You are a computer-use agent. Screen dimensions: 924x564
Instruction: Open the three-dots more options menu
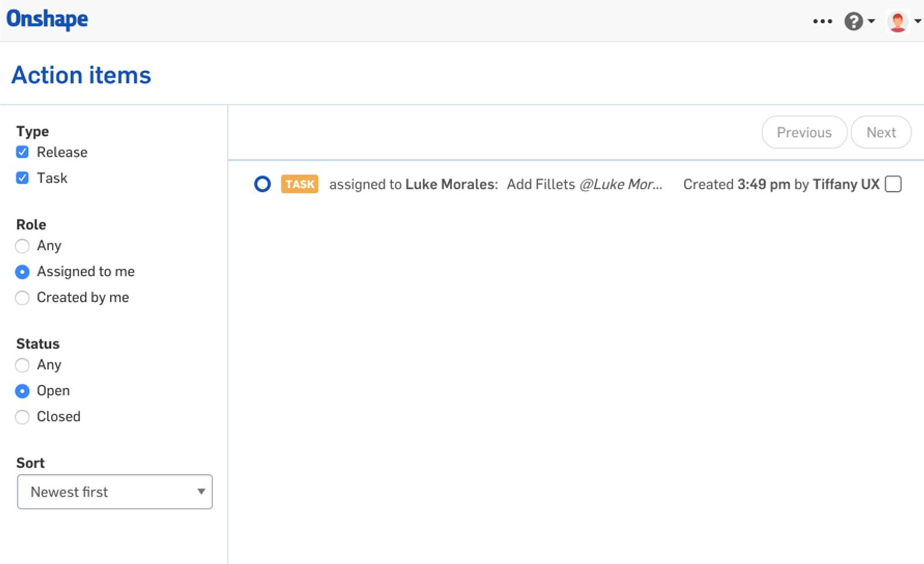point(822,21)
